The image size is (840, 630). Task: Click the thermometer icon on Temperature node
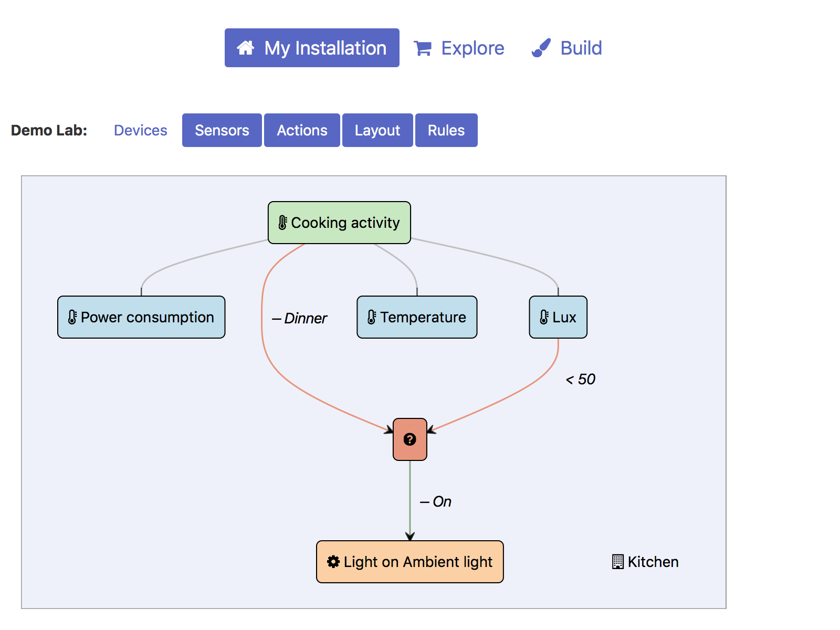point(372,317)
